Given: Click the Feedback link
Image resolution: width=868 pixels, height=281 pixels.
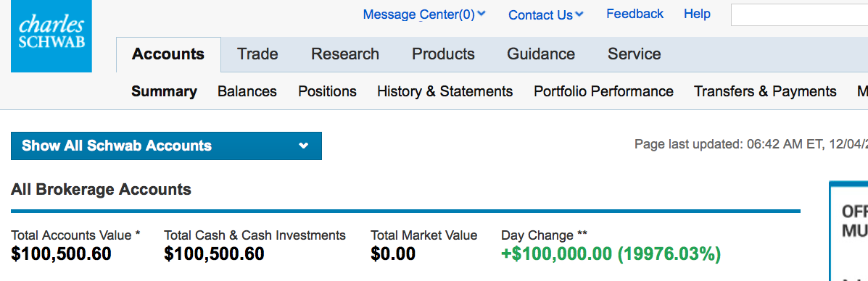Looking at the screenshot, I should coord(635,14).
